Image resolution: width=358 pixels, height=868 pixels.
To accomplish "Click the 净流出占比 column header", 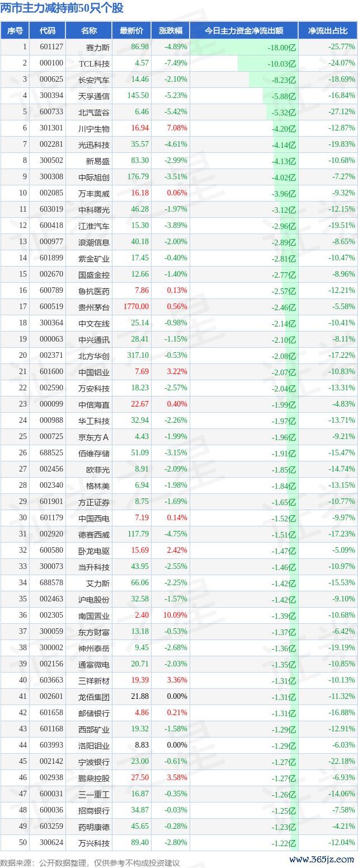I will [328, 31].
